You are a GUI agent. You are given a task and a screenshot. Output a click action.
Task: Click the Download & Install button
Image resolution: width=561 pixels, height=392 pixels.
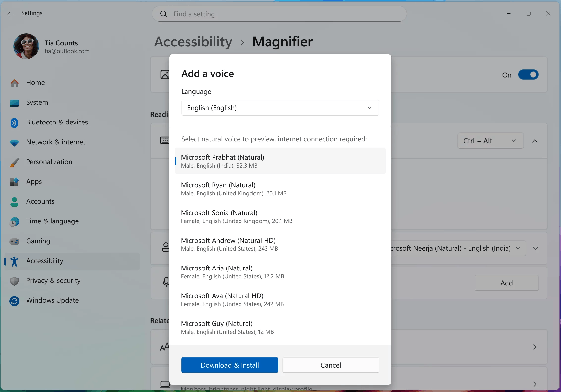pos(229,365)
